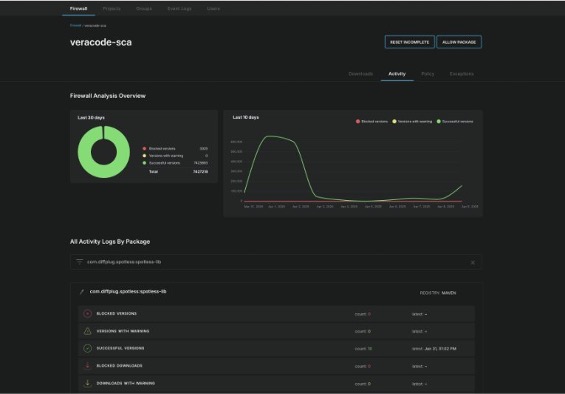Switch to the Downloads sub-tab
Screen dimensions: 565x394
click(361, 74)
